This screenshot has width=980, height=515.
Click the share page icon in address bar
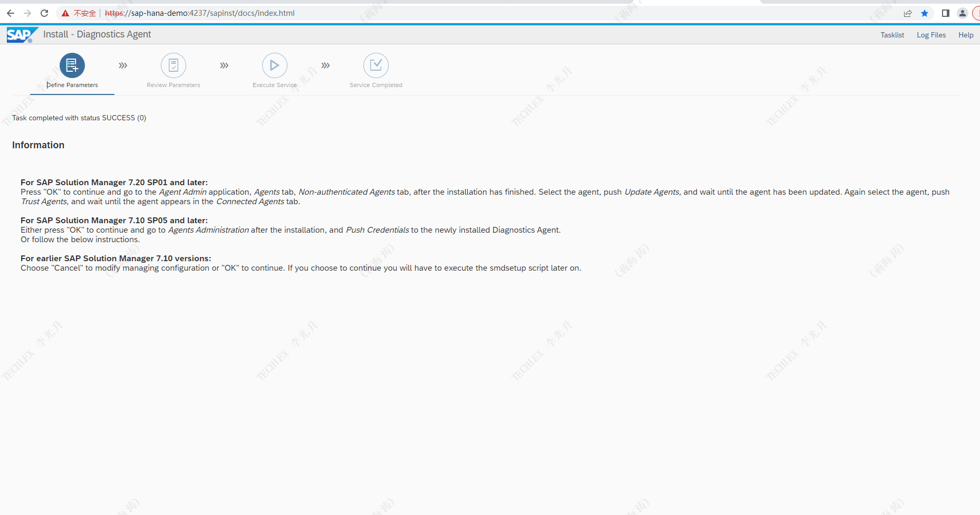pyautogui.click(x=908, y=13)
